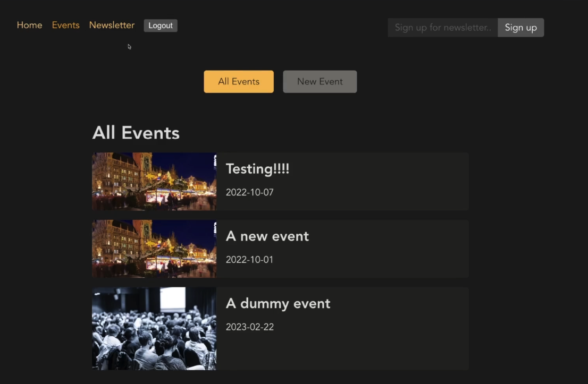This screenshot has height=384, width=588.
Task: Click the A dummy event title text
Action: (x=278, y=303)
